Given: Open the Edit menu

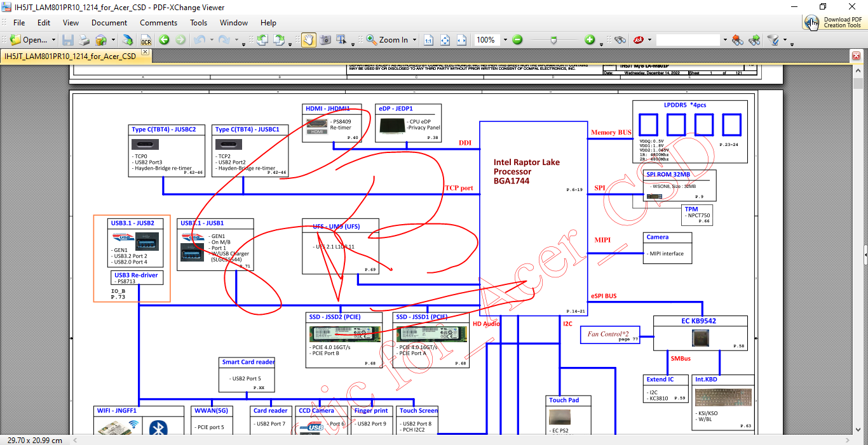Looking at the screenshot, I should point(44,22).
